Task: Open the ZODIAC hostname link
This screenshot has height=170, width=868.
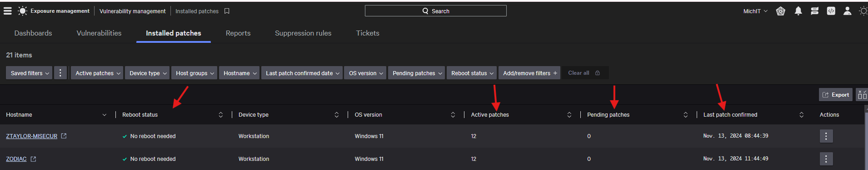Action: pyautogui.click(x=16, y=159)
